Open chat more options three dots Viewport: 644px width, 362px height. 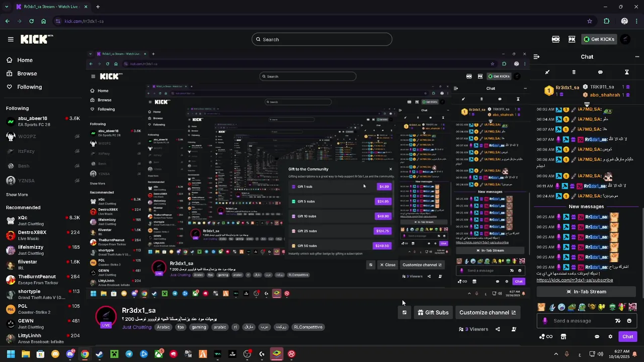click(637, 57)
